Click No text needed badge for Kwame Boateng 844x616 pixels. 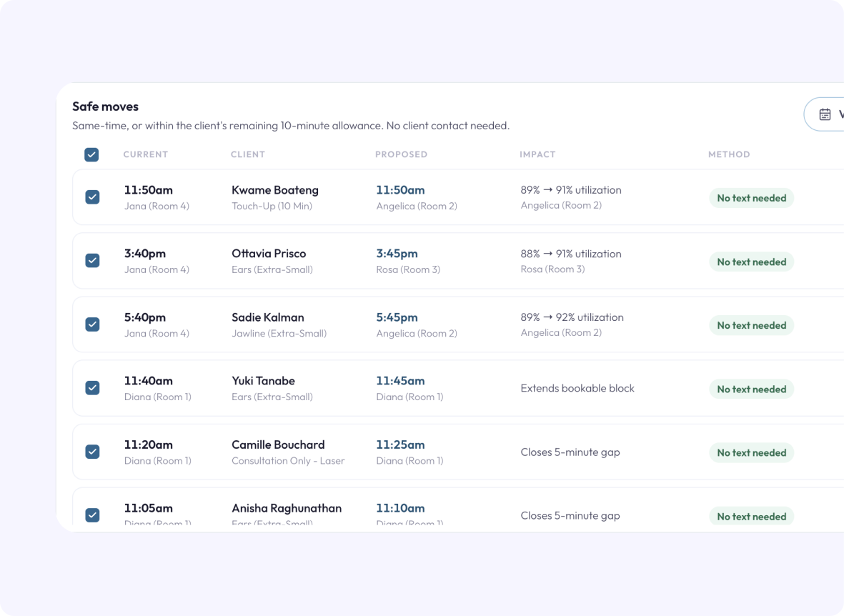751,198
